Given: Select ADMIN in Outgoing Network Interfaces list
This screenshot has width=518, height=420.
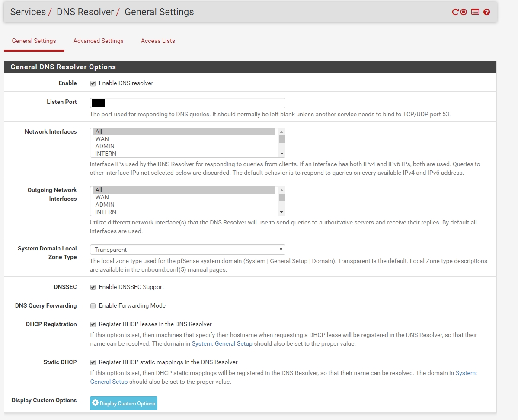Looking at the screenshot, I should click(184, 205).
